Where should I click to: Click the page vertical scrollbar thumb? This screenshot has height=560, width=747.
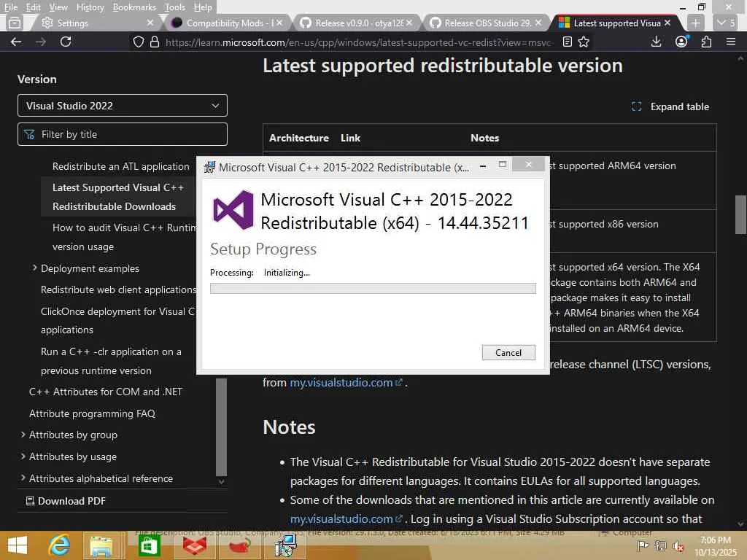coord(740,214)
